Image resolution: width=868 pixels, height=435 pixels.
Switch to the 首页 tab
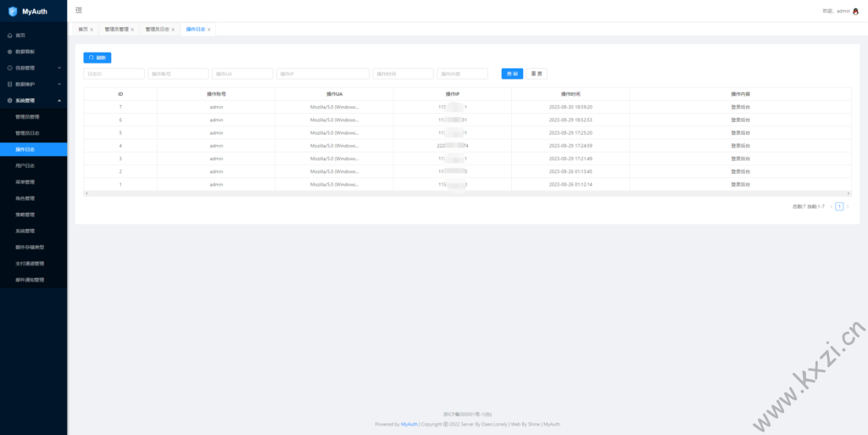(x=82, y=30)
